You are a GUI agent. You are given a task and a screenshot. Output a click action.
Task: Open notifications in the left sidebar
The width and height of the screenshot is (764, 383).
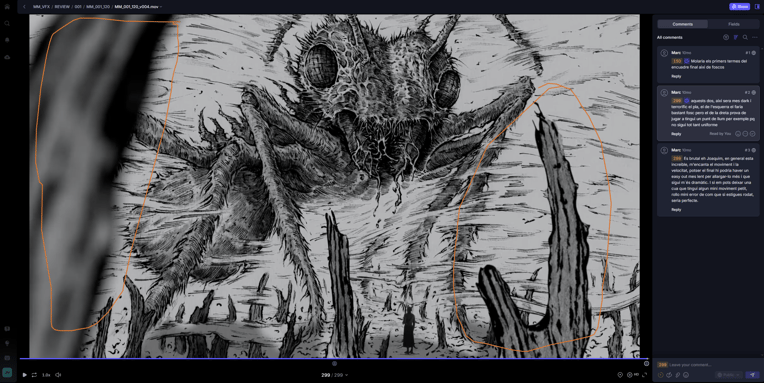click(7, 40)
